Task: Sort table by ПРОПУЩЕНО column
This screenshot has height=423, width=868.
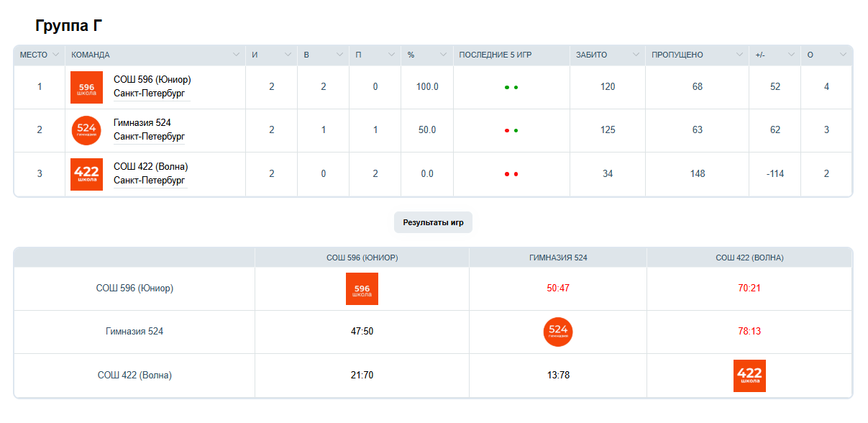Action: click(739, 55)
